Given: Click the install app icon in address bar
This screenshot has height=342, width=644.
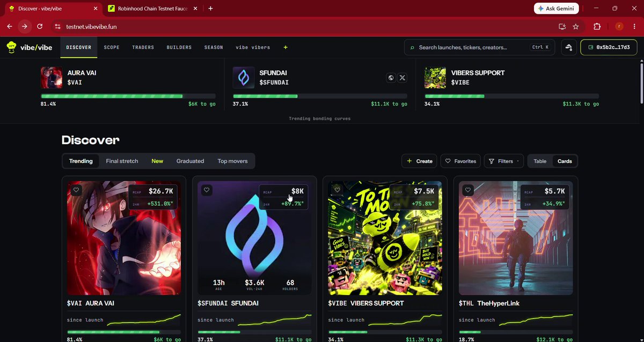Looking at the screenshot, I should (562, 26).
